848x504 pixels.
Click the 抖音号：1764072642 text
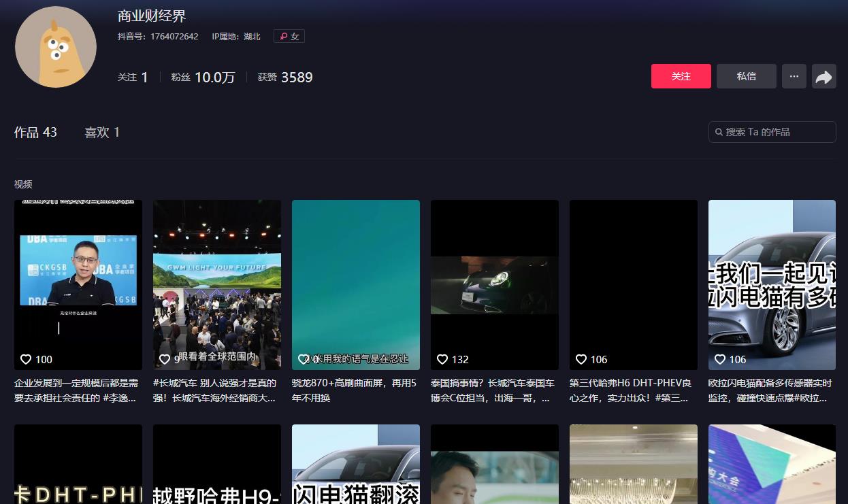click(158, 36)
